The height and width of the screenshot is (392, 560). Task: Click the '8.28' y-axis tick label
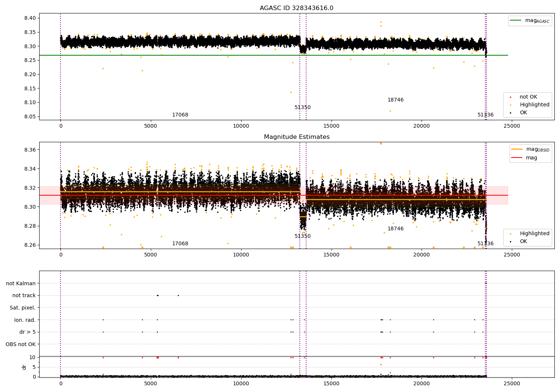[31, 226]
